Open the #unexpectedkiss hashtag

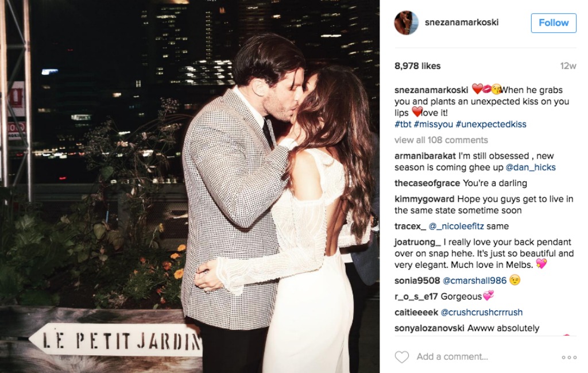tap(491, 124)
